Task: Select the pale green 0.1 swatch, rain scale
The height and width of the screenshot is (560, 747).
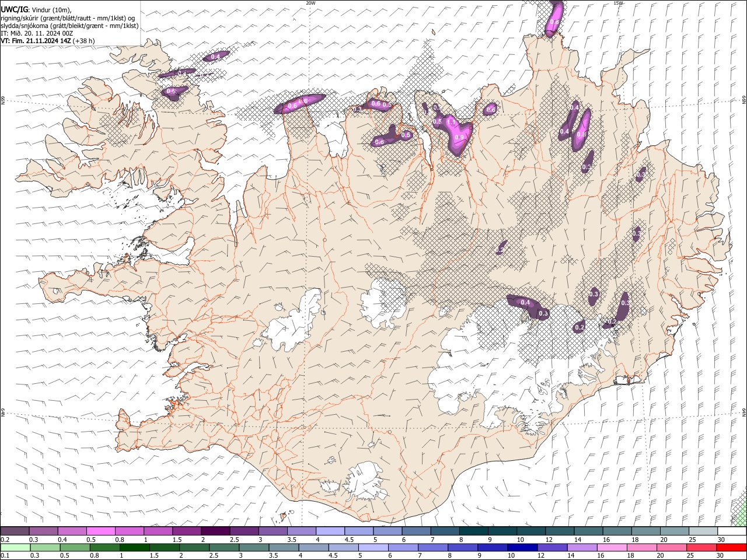Action: pyautogui.click(x=15, y=548)
